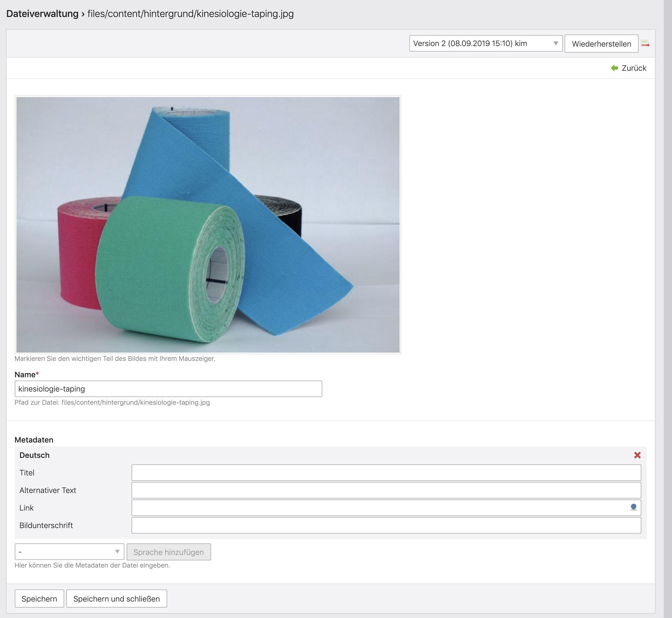Click the show differences icon beside Wiederherstellen
This screenshot has height=618, width=672.
(645, 44)
